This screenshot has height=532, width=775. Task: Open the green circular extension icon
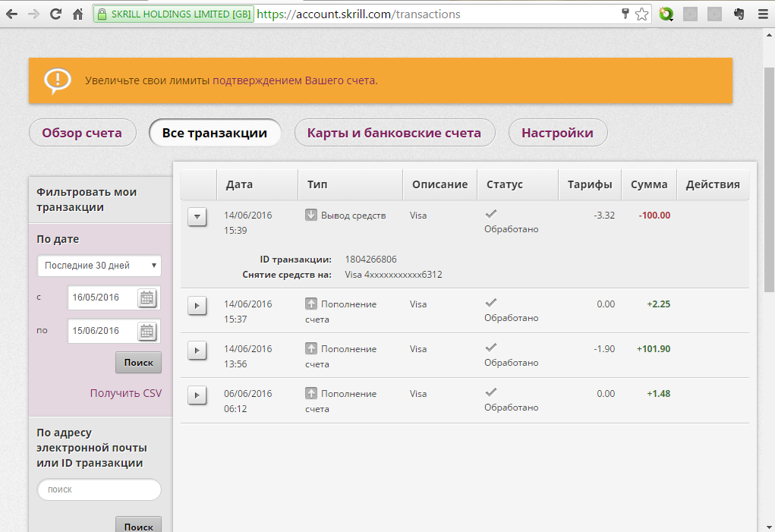[x=666, y=14]
